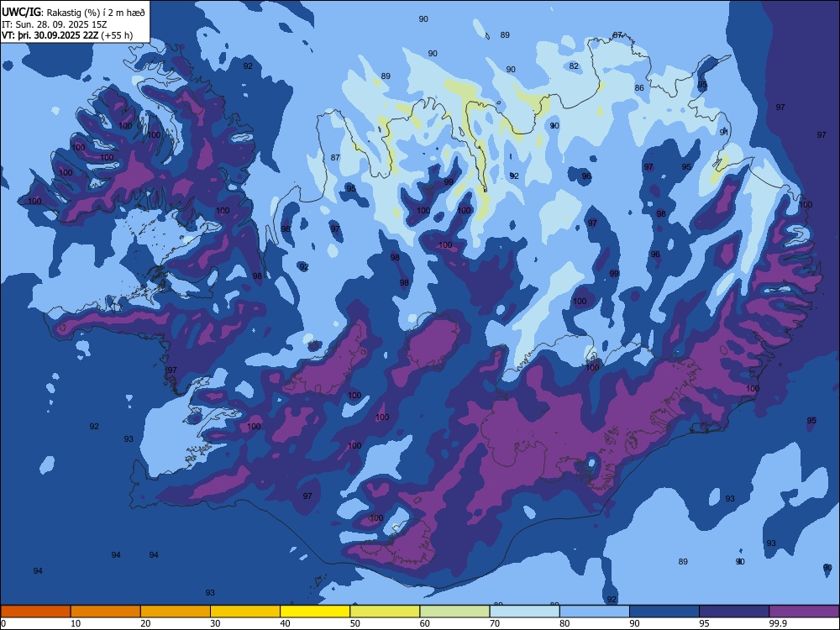Pick the 20–30 light orange legend swatch

pyautogui.click(x=176, y=612)
